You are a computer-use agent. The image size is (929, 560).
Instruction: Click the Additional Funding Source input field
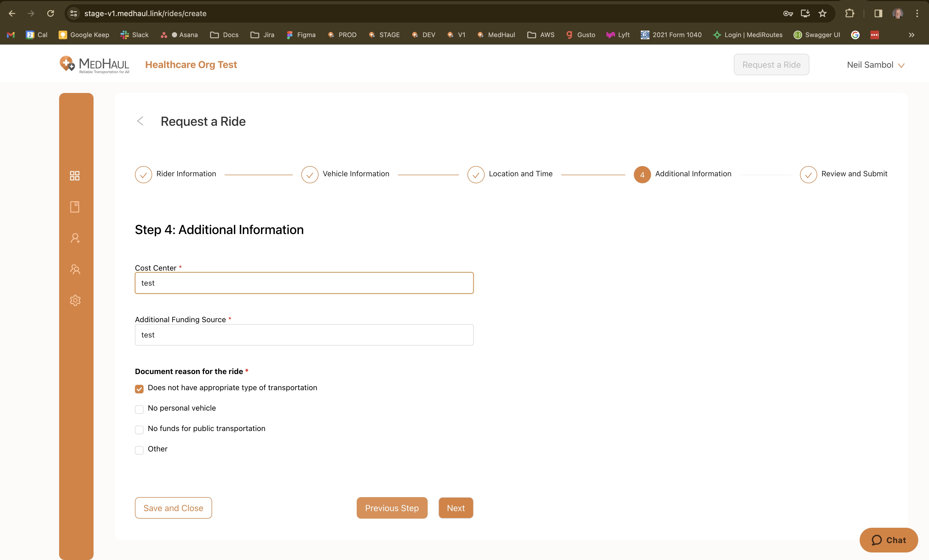pos(304,335)
